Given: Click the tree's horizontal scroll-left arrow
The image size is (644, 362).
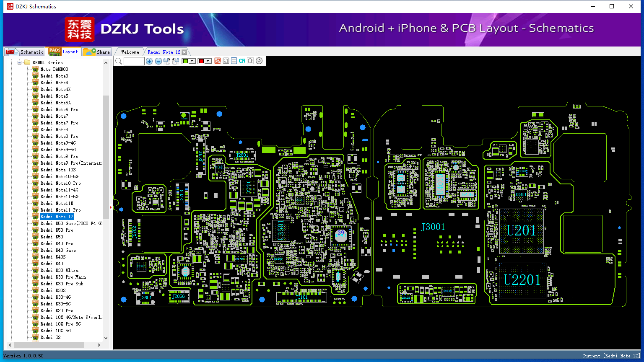Looking at the screenshot, I should click(x=10, y=345).
